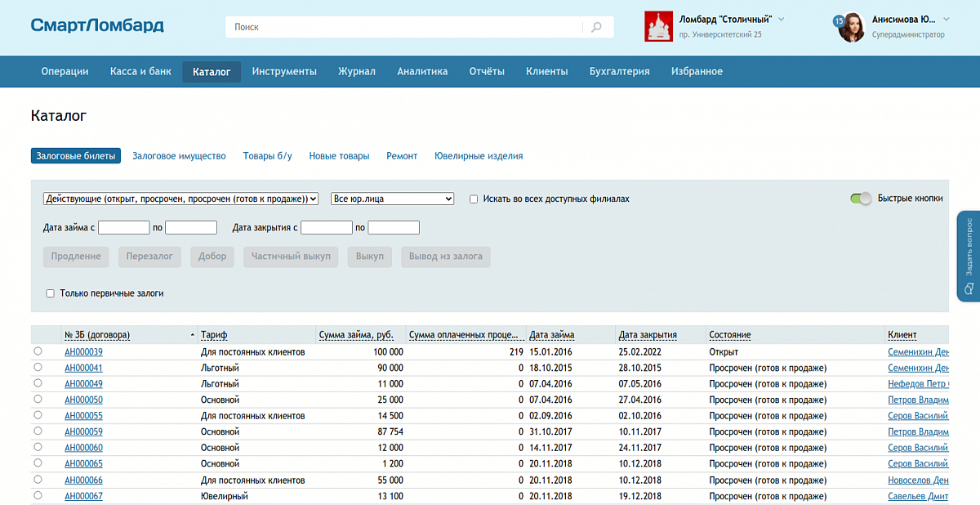Click the СмартЛомбард logo
Image resolution: width=980 pixels, height=505 pixels.
coord(97,25)
